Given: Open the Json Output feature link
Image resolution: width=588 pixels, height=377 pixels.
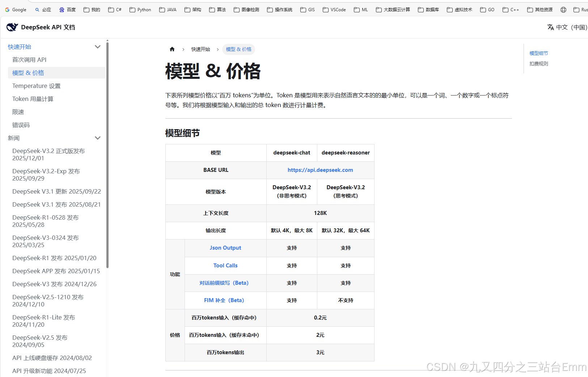Looking at the screenshot, I should [225, 248].
